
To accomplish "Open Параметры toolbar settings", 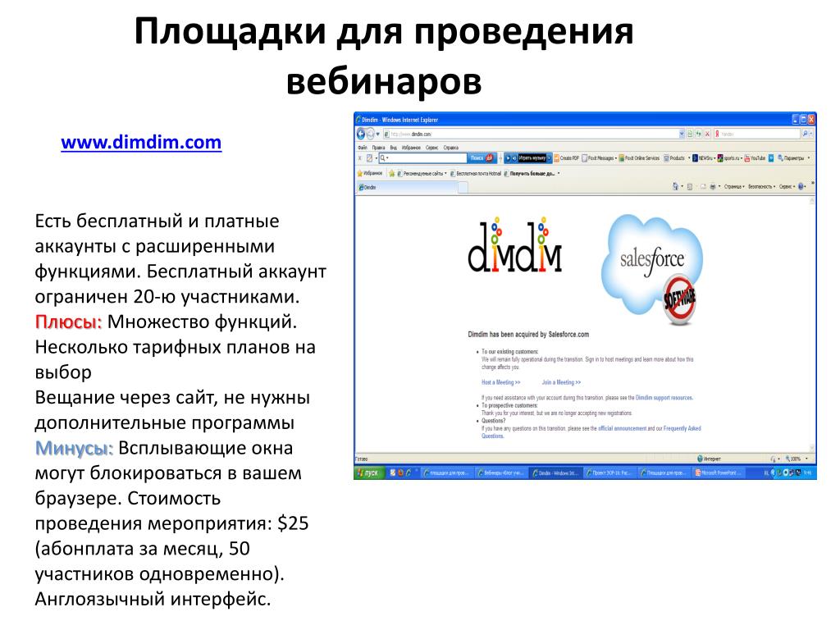I will coord(792,158).
